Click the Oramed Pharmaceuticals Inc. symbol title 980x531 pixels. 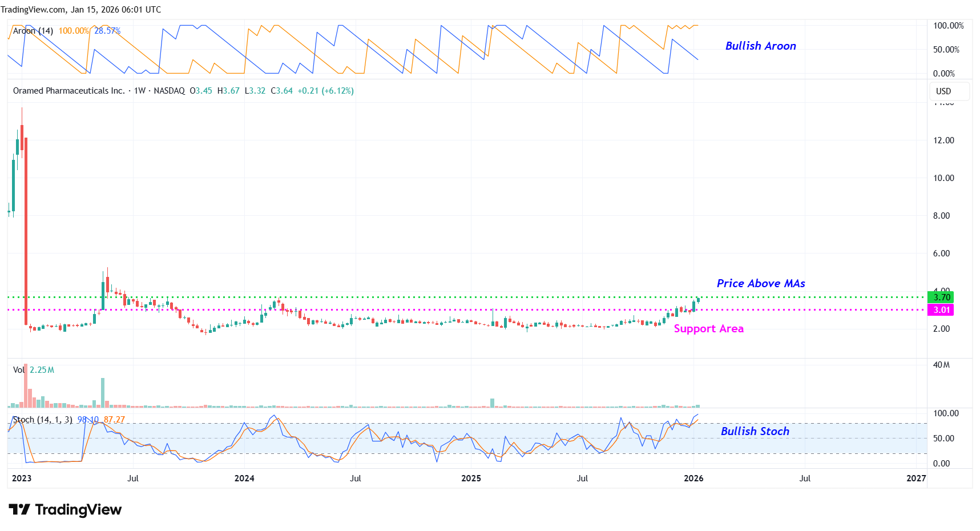click(68, 91)
